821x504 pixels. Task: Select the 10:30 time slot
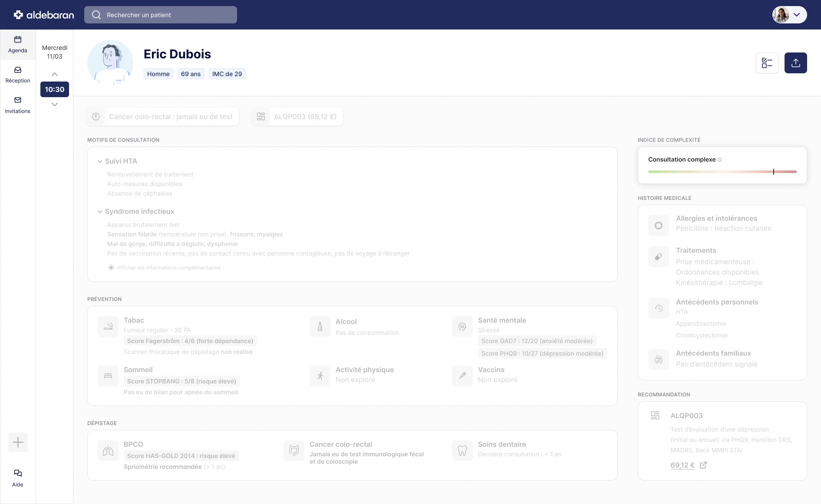[55, 89]
